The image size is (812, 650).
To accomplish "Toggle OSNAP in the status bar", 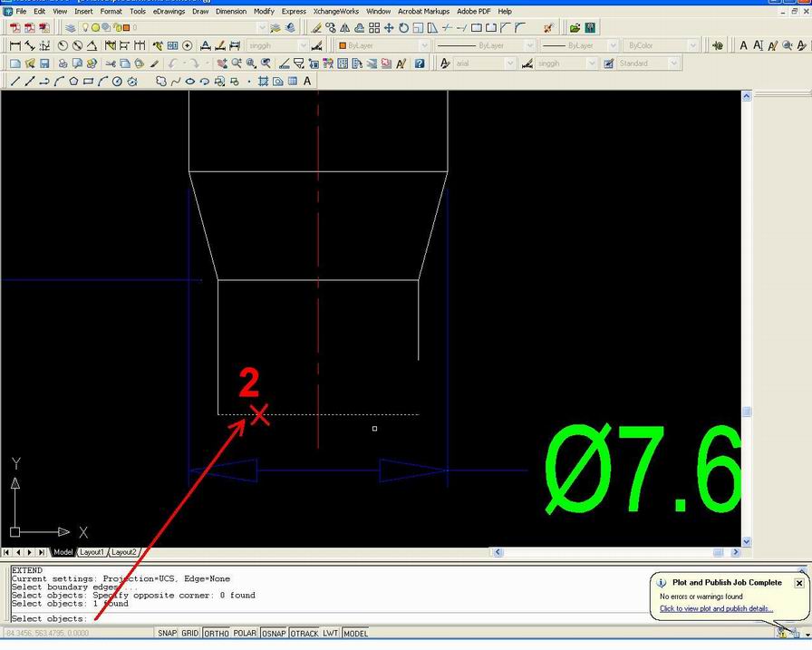I will 273,633.
